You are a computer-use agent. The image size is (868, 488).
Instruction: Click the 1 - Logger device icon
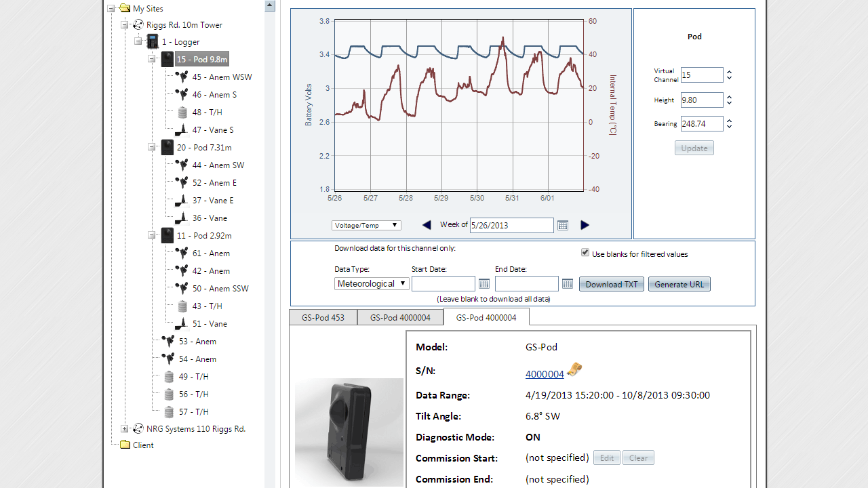(x=153, y=42)
